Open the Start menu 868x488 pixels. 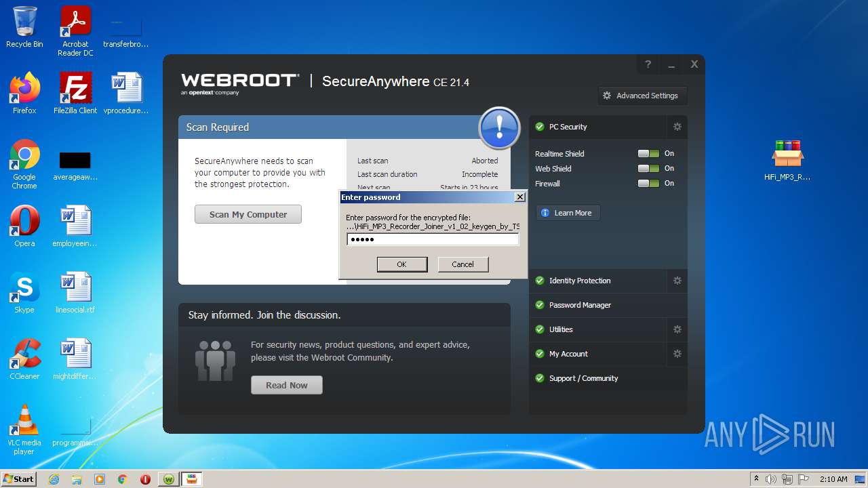click(x=18, y=479)
